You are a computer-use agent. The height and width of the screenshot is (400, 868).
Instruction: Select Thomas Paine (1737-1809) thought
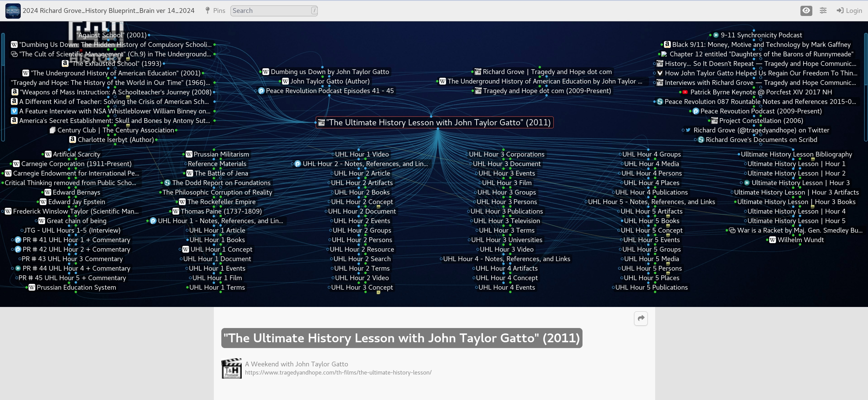[221, 211]
